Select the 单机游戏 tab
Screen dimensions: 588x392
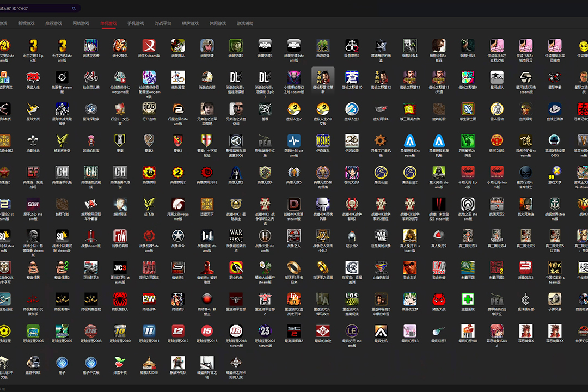point(108,23)
